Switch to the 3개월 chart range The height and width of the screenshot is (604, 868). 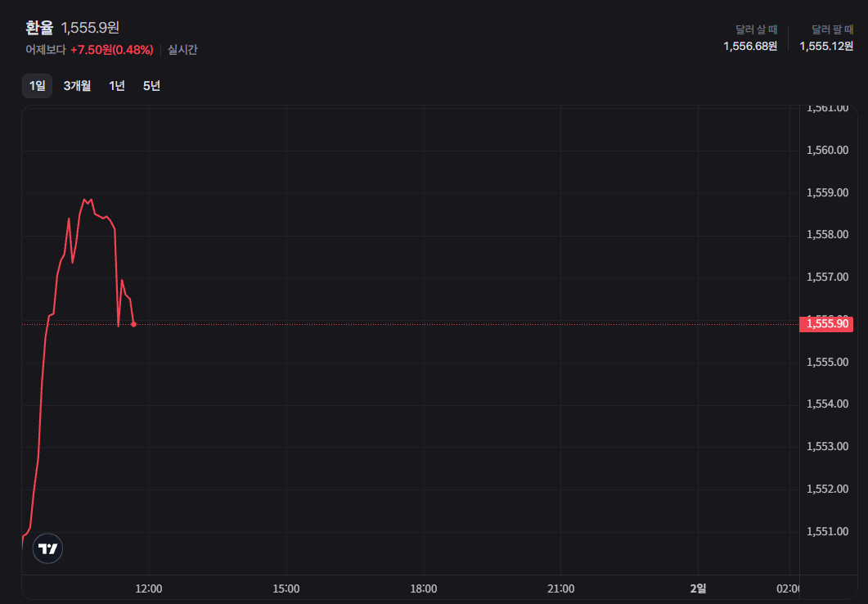coord(77,86)
